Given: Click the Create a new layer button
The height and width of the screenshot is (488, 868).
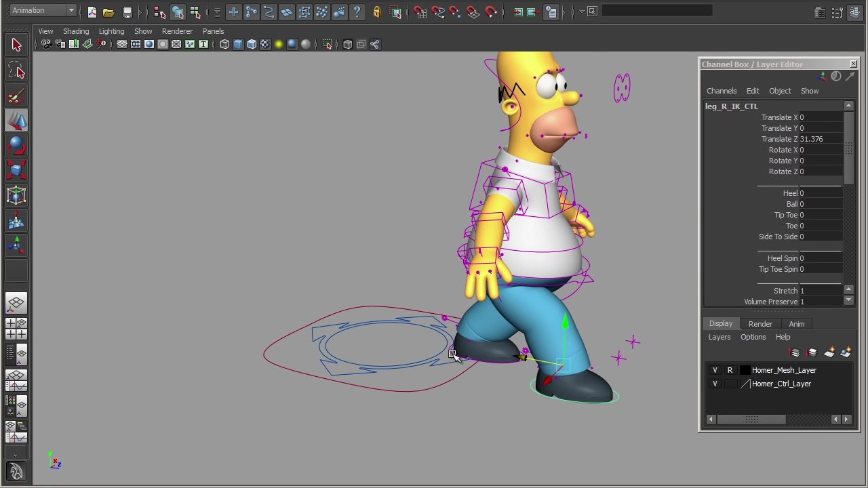Looking at the screenshot, I should [x=830, y=352].
